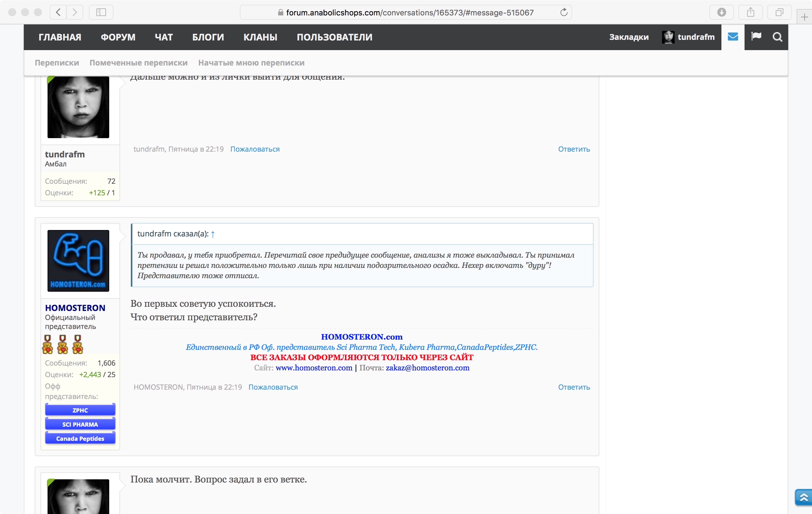Click the scroll-to-top double chevron button
This screenshot has width=812, height=514.
click(803, 497)
